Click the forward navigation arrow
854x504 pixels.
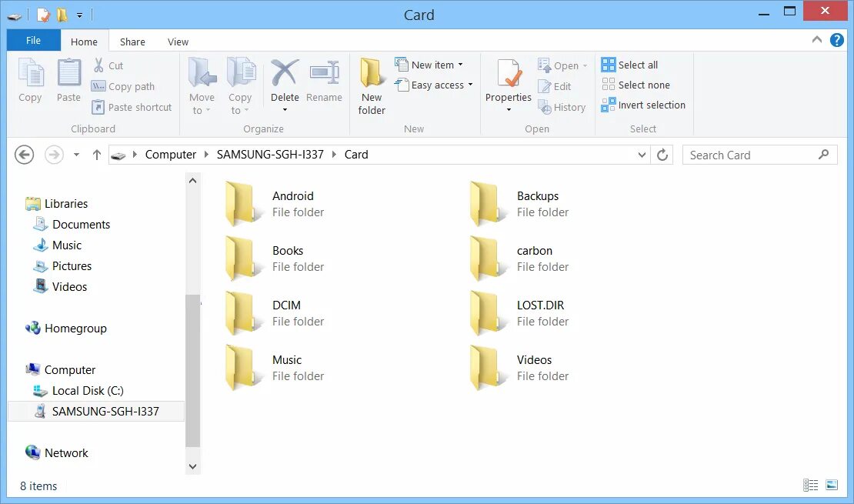[54, 155]
